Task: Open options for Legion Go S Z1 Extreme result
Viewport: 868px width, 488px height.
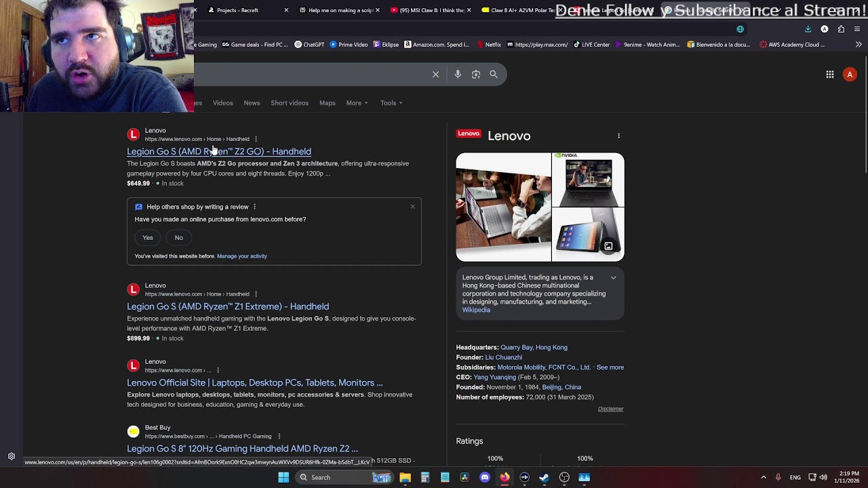Action: [256, 294]
